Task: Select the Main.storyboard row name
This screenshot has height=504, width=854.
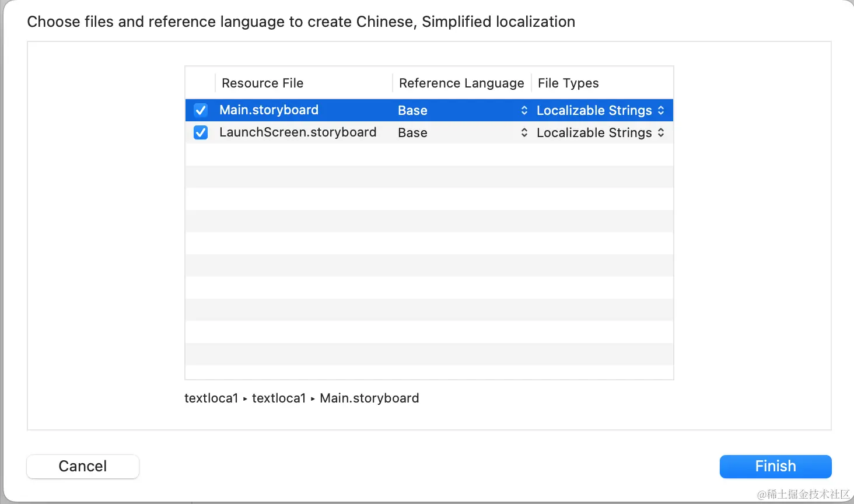Action: [269, 110]
